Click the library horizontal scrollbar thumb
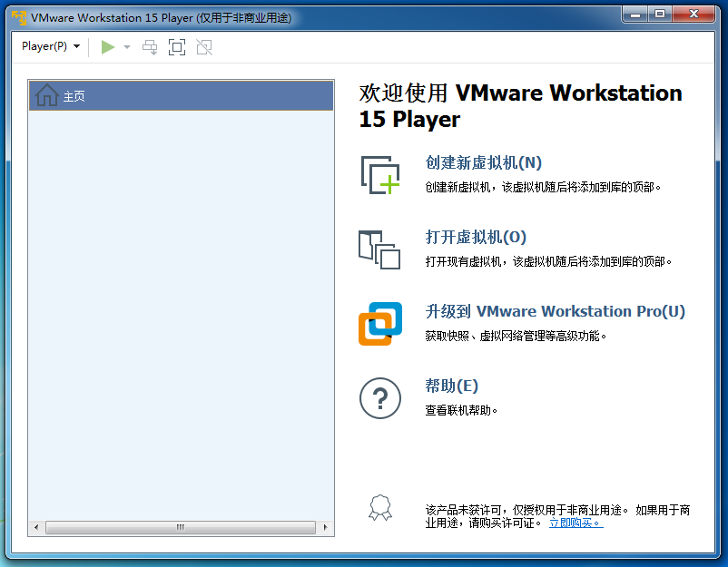The width and height of the screenshot is (728, 567). tap(181, 527)
